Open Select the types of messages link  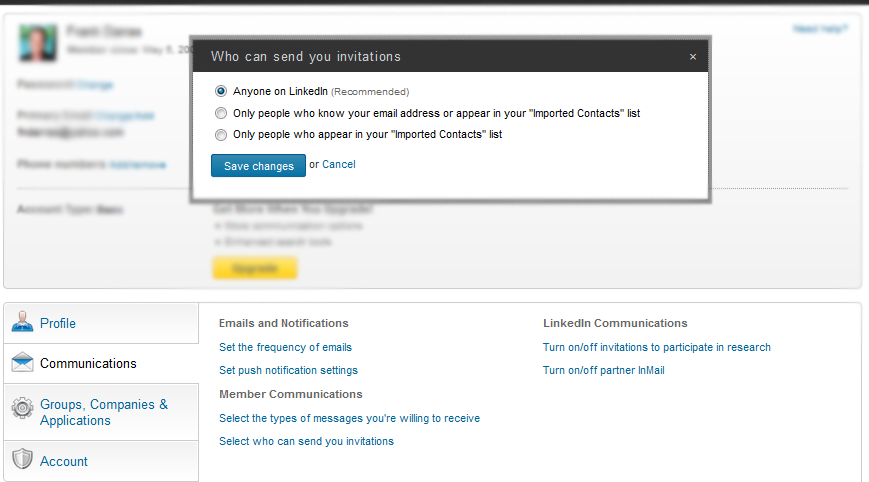click(x=349, y=418)
